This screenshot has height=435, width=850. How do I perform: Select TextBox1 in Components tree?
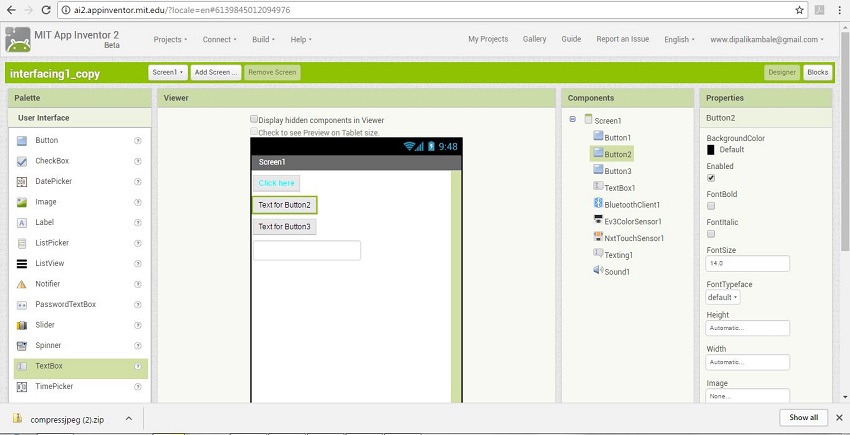click(620, 188)
